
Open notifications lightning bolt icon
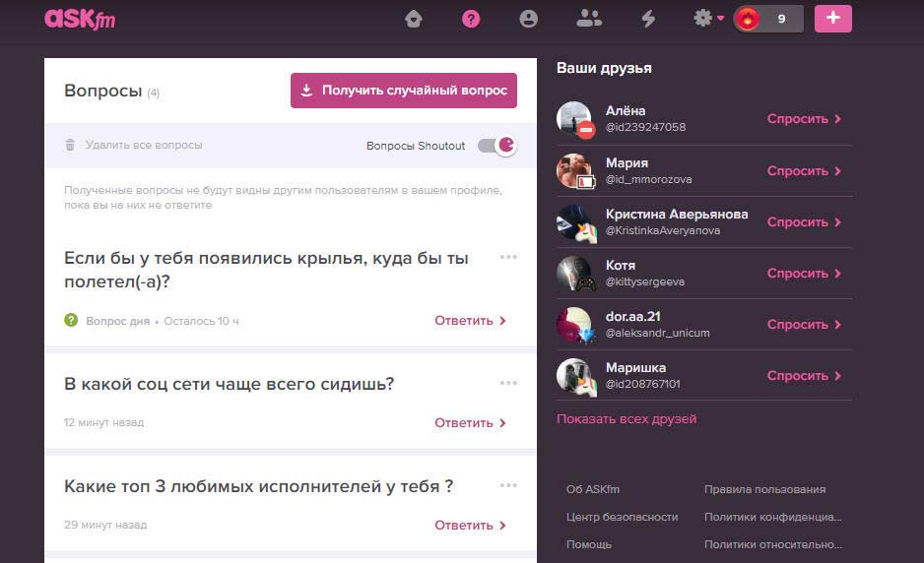(648, 19)
